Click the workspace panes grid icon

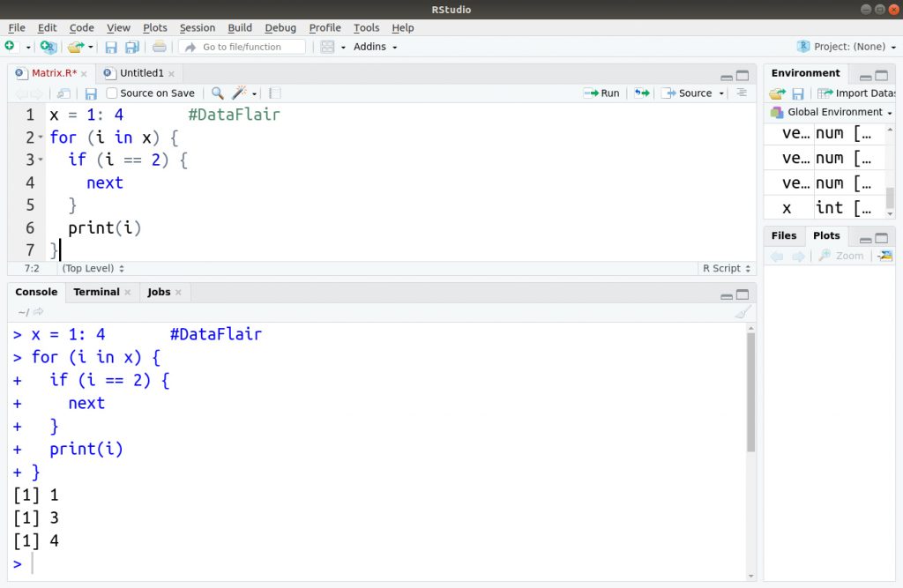327,47
